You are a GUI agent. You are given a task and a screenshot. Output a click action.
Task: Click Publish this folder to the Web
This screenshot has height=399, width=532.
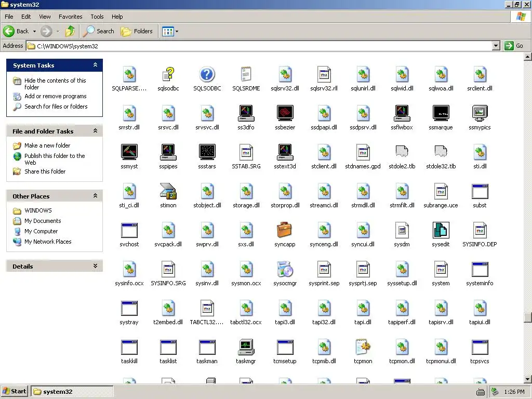click(55, 159)
